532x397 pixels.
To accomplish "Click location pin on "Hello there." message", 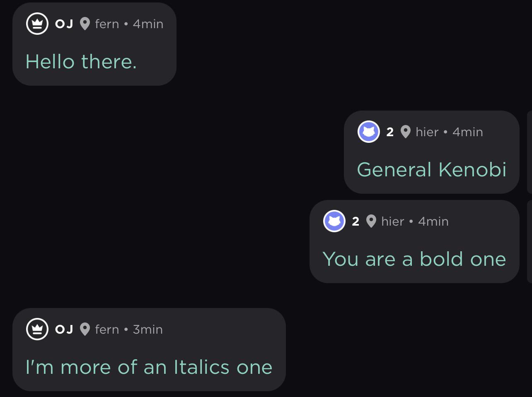I will click(x=85, y=24).
